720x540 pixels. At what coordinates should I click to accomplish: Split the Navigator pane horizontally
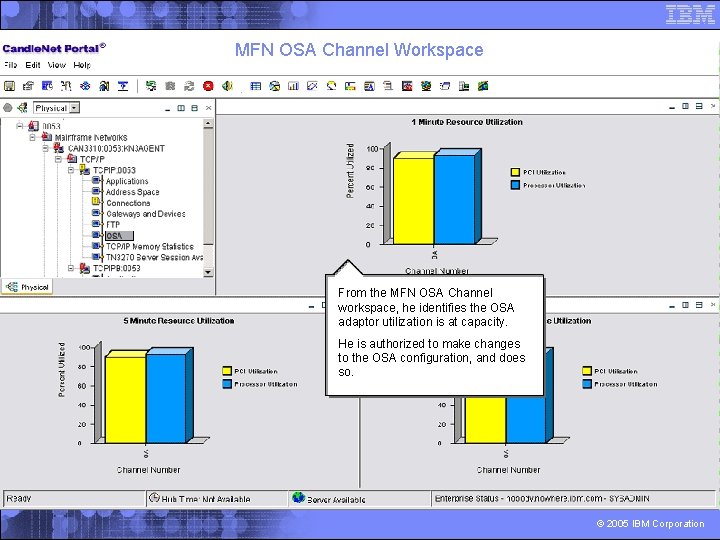point(194,108)
